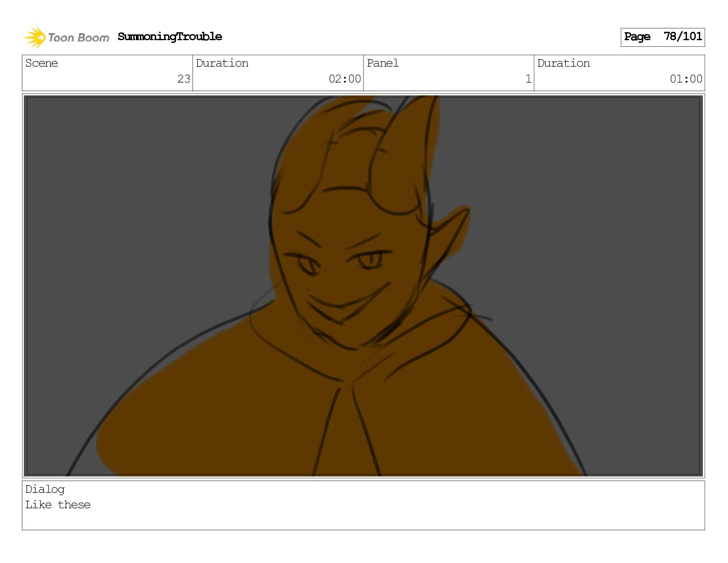
Task: Select the SummoningTrouble project title
Action: (170, 37)
